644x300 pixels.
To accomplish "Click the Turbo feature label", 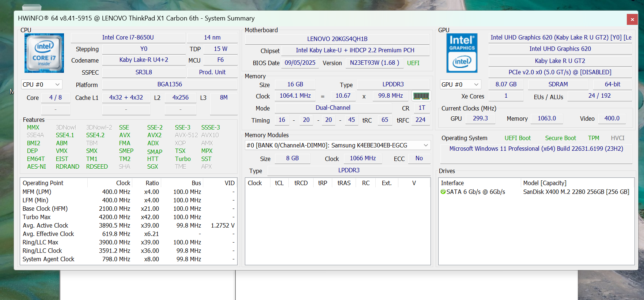I will pyautogui.click(x=183, y=159).
